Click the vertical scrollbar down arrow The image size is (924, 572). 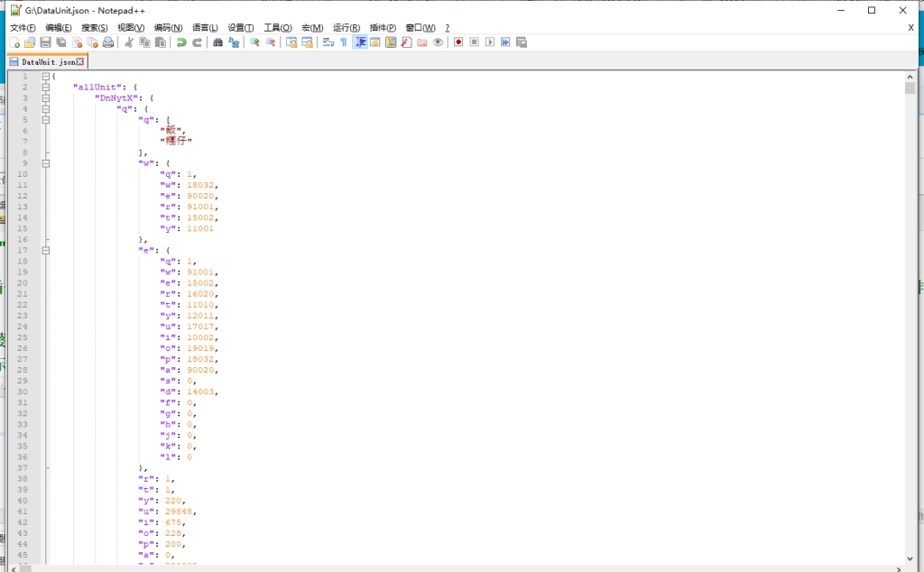(910, 558)
